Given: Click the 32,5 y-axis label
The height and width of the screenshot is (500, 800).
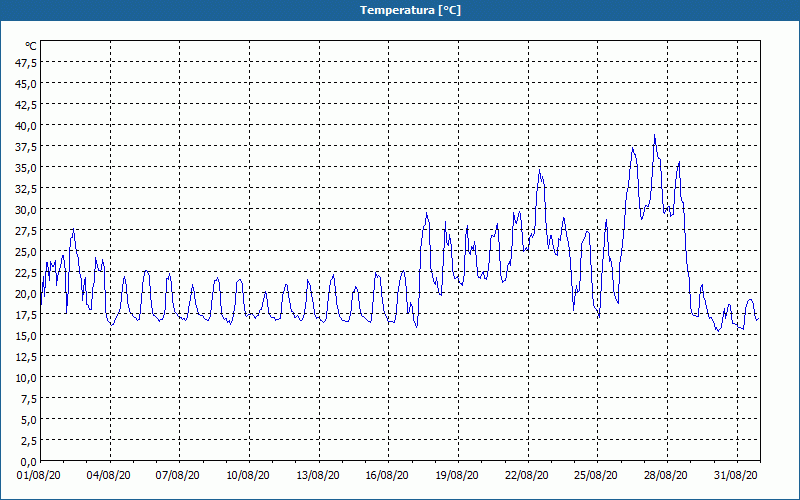Looking at the screenshot, I should [27, 189].
